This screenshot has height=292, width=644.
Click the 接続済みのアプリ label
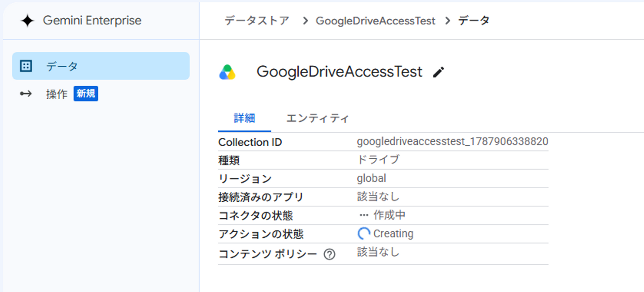coord(261,197)
